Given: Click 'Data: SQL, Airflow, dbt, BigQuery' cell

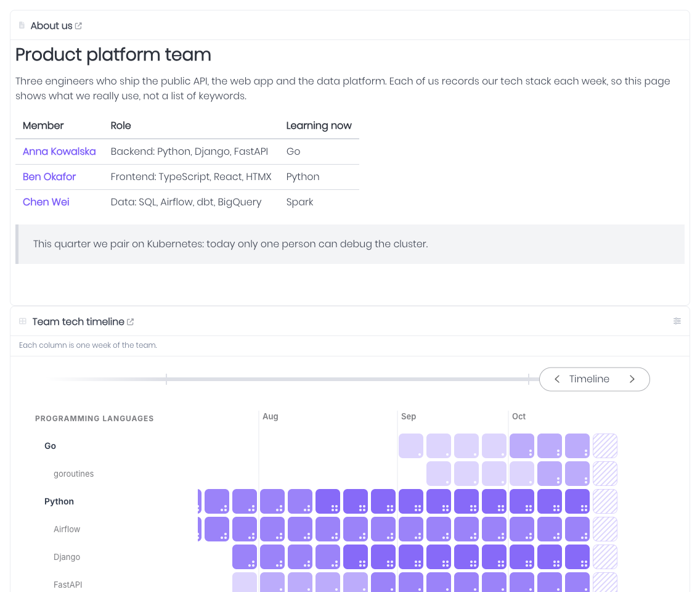Looking at the screenshot, I should coord(185,202).
